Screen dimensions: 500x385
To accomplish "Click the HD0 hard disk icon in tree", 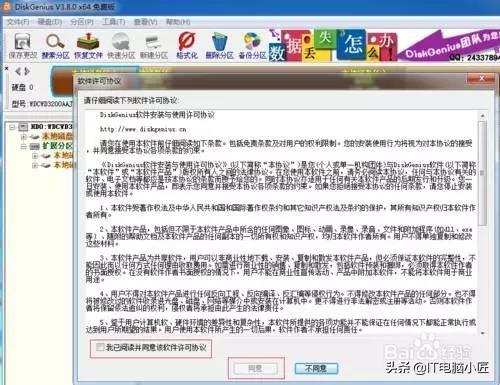I will pyautogui.click(x=23, y=127).
